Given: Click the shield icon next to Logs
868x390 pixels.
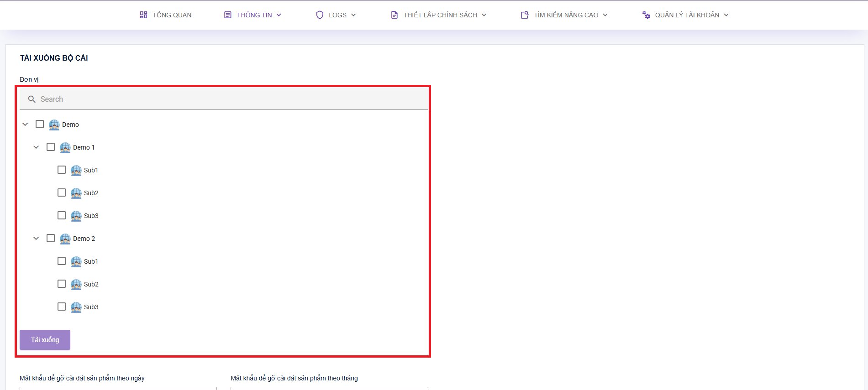Looking at the screenshot, I should click(320, 15).
